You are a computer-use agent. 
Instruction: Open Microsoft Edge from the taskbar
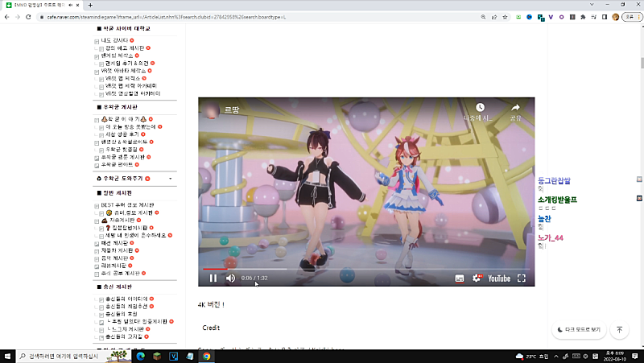click(140, 356)
